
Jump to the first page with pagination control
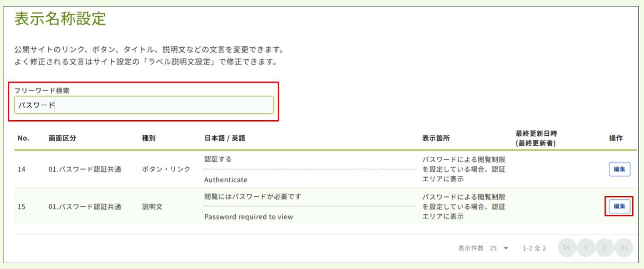click(x=567, y=247)
